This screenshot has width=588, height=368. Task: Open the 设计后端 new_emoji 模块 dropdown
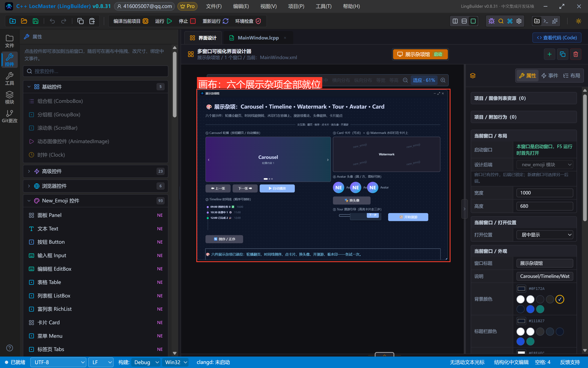click(545, 165)
